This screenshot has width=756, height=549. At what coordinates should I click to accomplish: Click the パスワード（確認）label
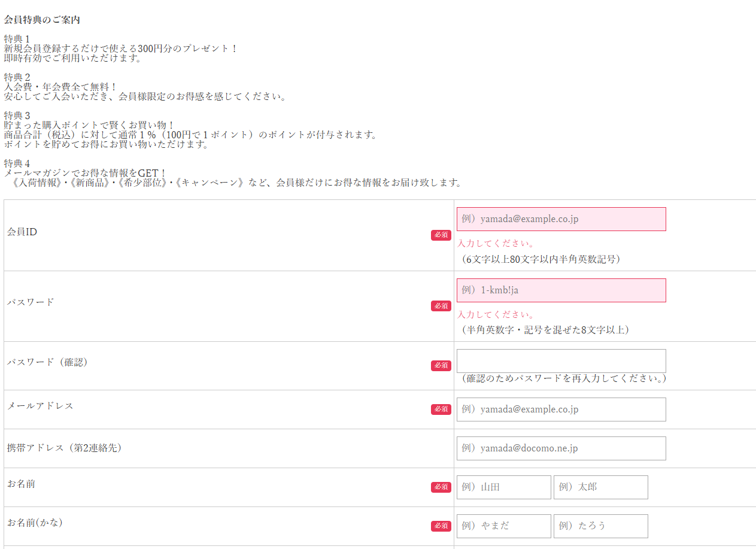48,362
